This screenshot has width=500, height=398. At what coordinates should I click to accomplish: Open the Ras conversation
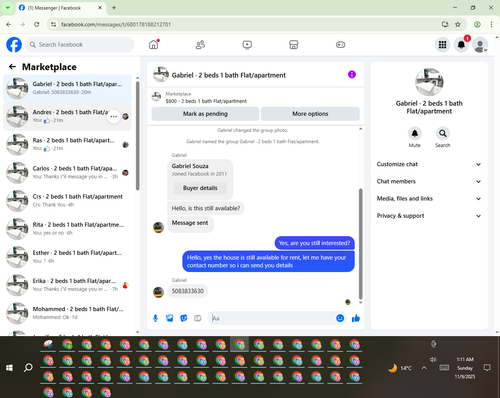click(67, 144)
